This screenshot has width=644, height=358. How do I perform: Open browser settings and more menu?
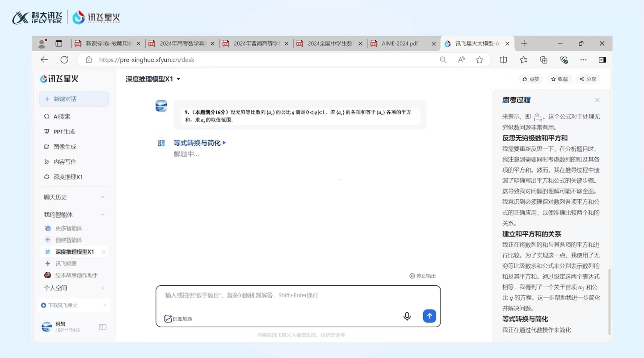(x=583, y=60)
